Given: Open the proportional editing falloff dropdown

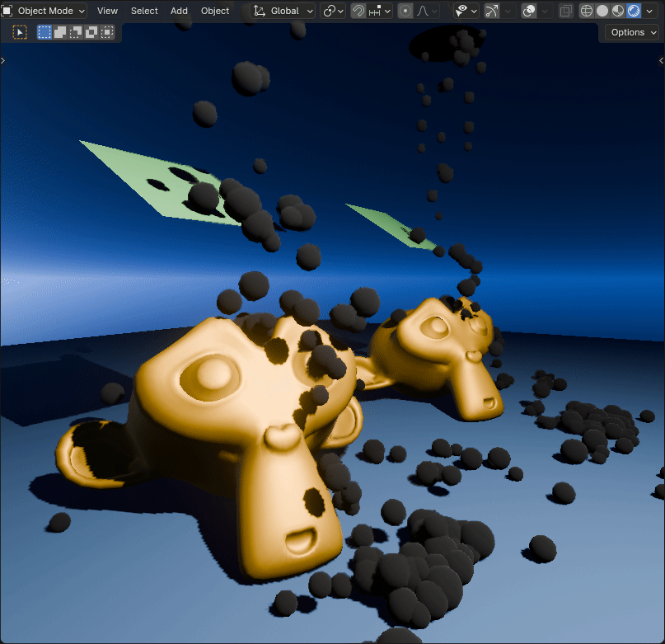Looking at the screenshot, I should pos(427,11).
